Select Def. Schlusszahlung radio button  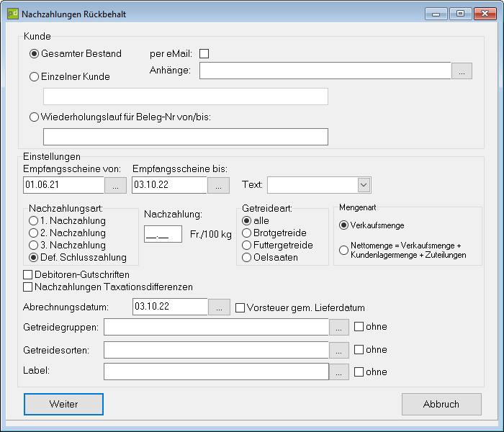pos(33,258)
